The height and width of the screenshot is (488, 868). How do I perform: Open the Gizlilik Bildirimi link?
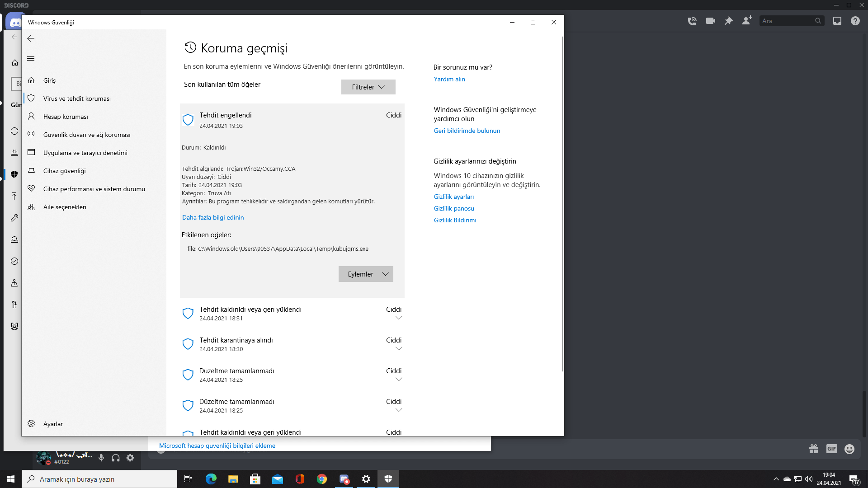455,220
